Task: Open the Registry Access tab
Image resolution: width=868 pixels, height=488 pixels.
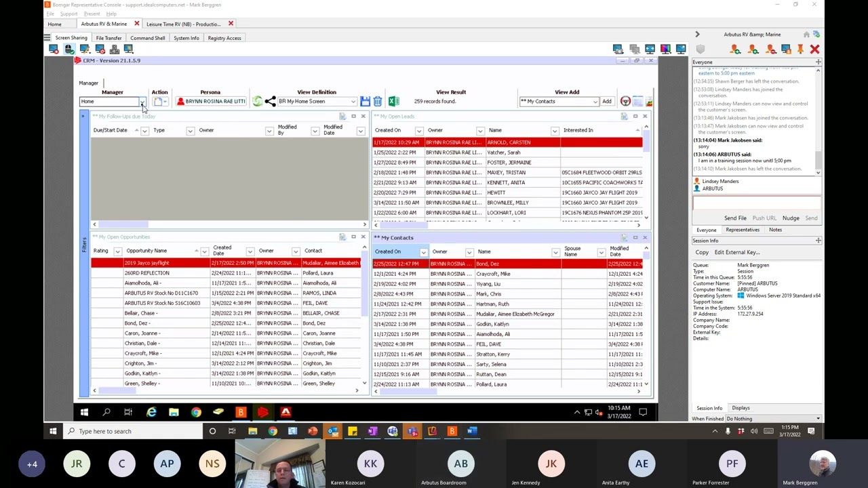Action: click(224, 38)
